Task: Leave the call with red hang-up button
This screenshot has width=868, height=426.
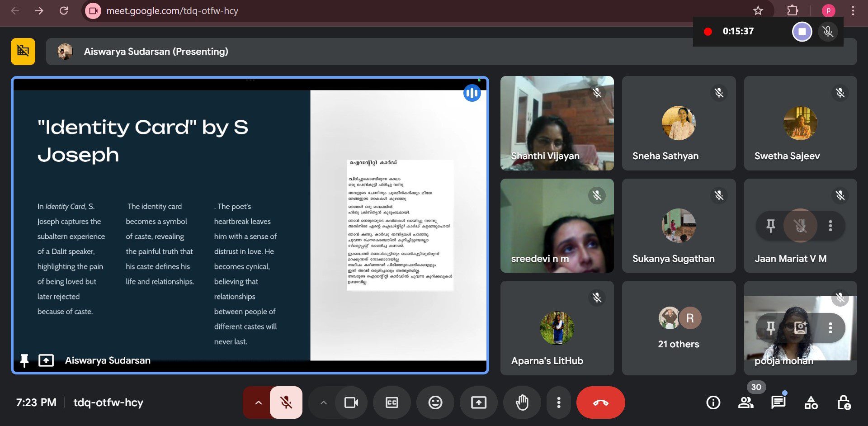Action: coord(600,402)
